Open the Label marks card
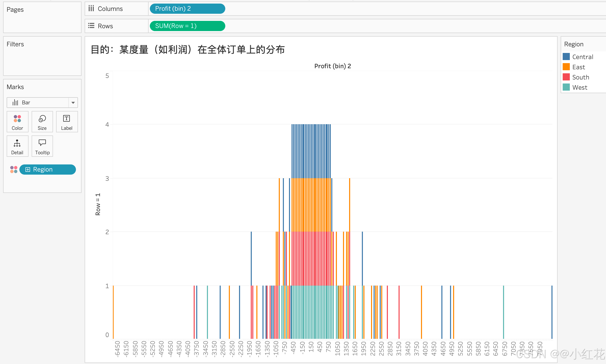Image resolution: width=606 pixels, height=364 pixels. pyautogui.click(x=67, y=122)
